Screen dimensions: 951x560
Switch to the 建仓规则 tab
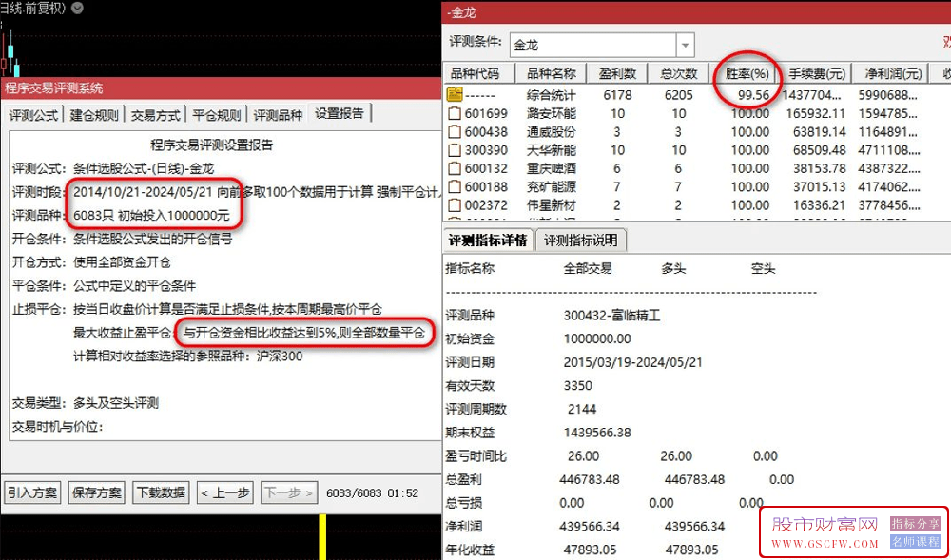(x=94, y=114)
